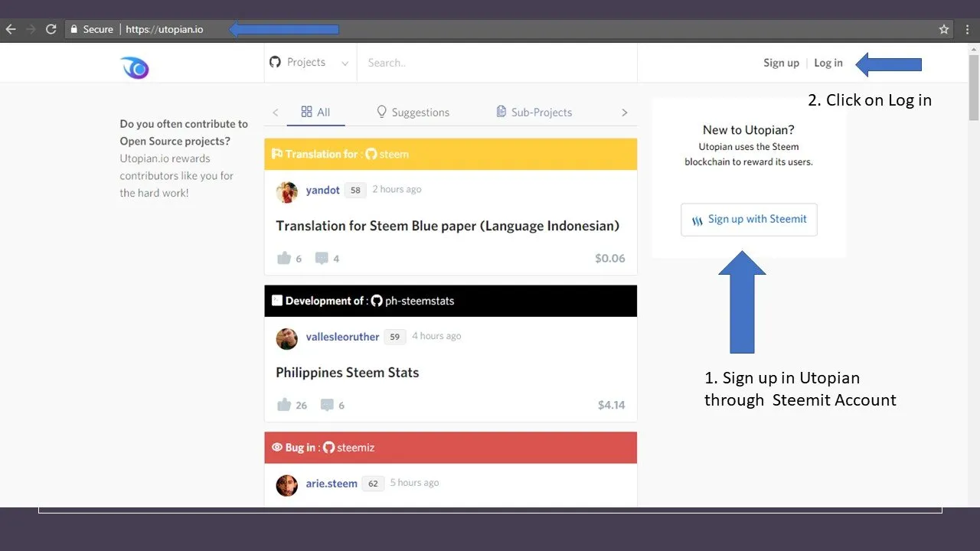Click the browser back arrow
The image size is (980, 551).
[x=11, y=29]
